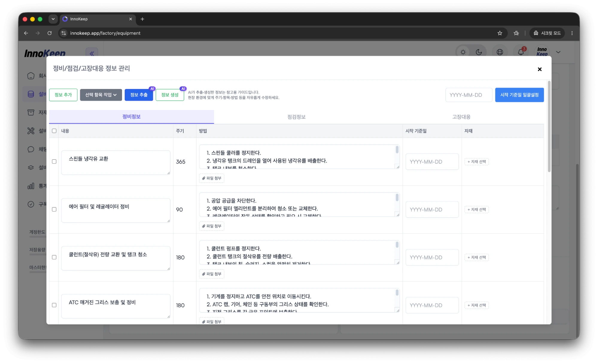Switch to the 점검정보 tab
The height and width of the screenshot is (364, 598).
pyautogui.click(x=296, y=117)
